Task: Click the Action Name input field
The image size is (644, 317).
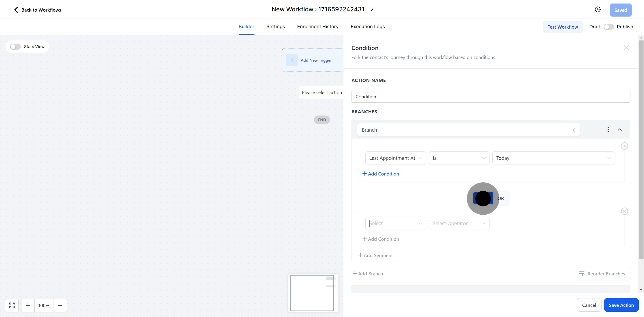Action: 491,97
